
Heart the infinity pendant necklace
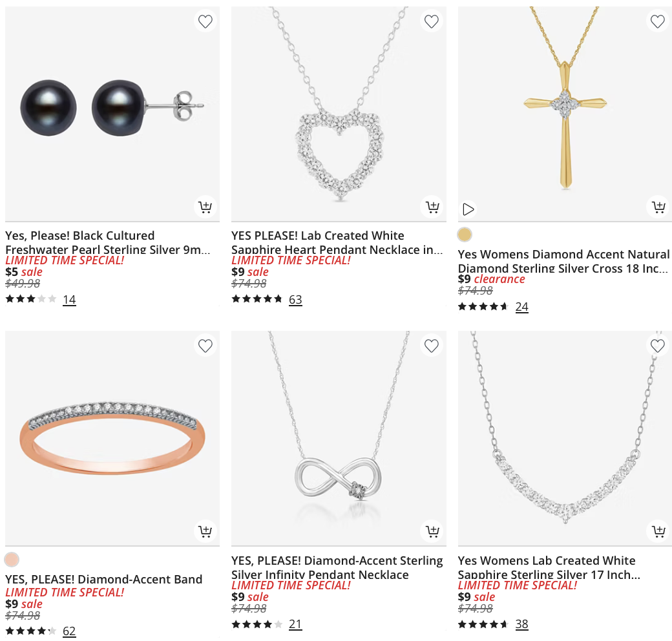[431, 346]
